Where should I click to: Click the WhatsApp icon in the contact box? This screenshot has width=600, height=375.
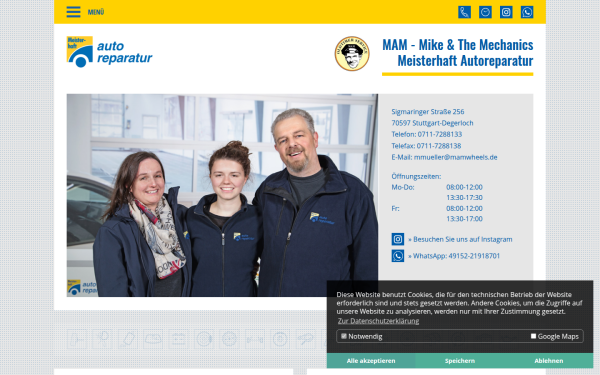398,256
